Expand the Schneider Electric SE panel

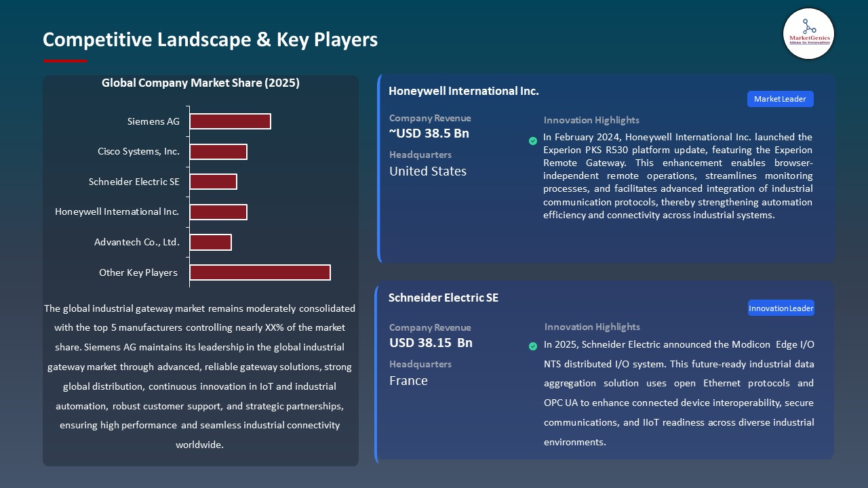pos(443,298)
